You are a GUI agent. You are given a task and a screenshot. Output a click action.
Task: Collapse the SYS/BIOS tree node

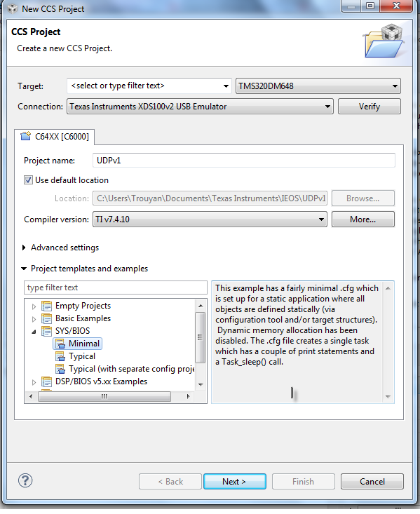pyautogui.click(x=34, y=332)
